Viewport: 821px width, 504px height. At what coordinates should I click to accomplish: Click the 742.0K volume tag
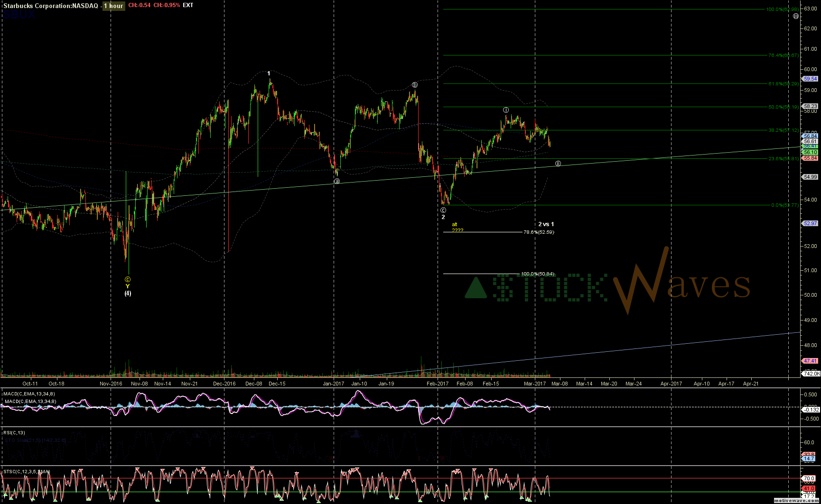(811, 374)
